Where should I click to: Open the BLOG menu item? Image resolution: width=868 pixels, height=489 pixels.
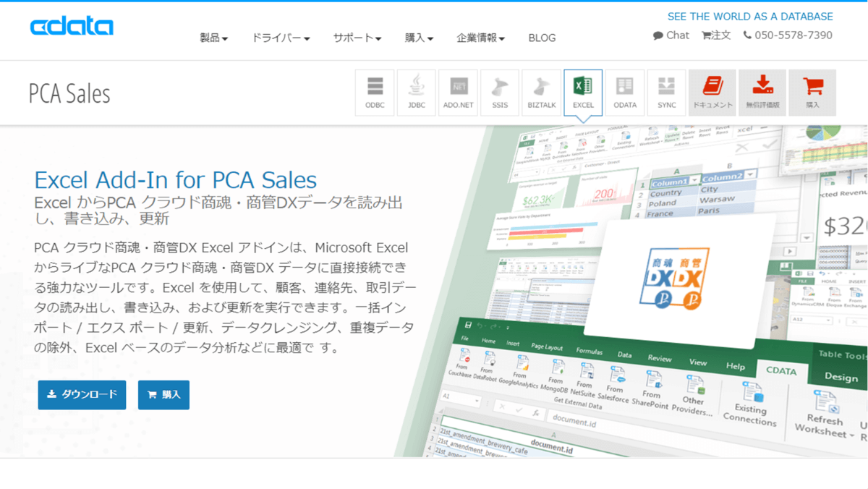click(x=542, y=38)
